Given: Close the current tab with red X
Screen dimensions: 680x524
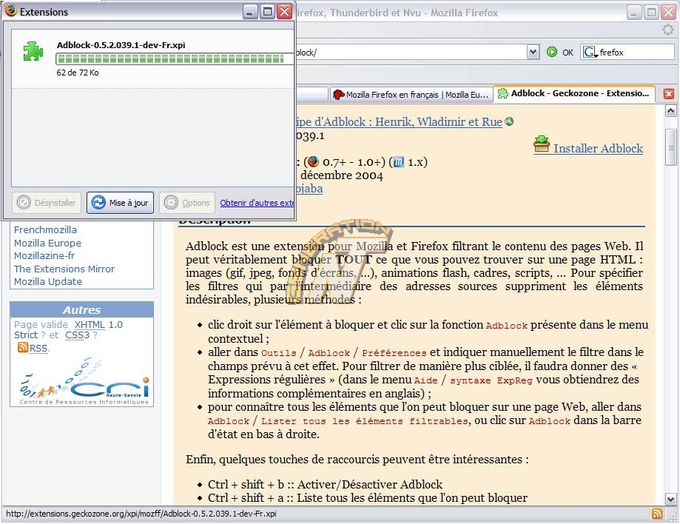Looking at the screenshot, I should tap(669, 94).
